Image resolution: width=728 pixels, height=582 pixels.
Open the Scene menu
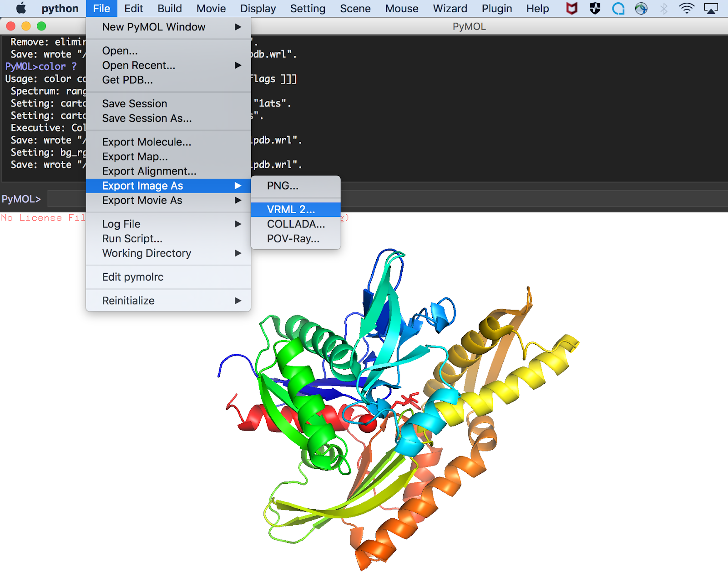355,9
